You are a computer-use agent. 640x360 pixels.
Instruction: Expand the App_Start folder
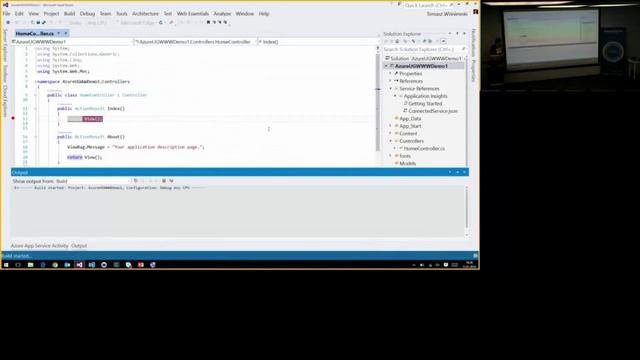click(391, 126)
